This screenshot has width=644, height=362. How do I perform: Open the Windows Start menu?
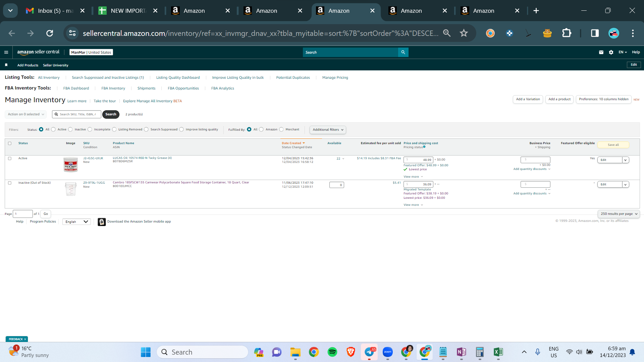(x=146, y=352)
